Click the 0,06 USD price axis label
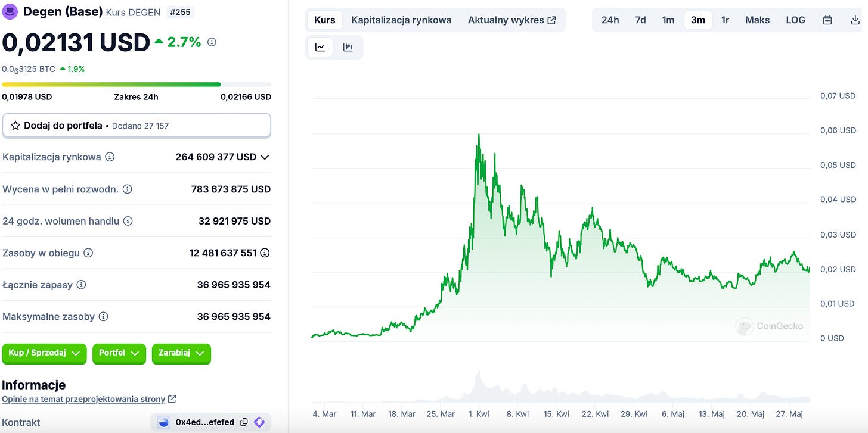868x433 pixels. (838, 130)
